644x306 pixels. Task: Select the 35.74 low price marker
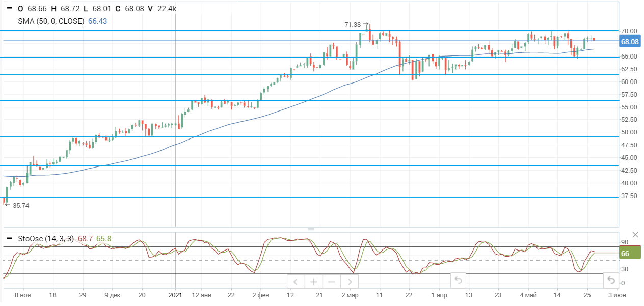(20, 206)
